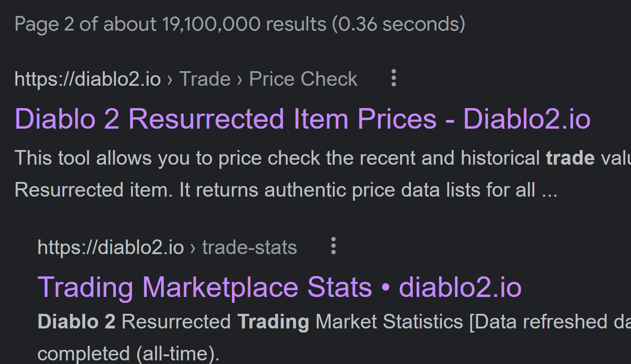Viewport: 631px width, 364px height.
Task: Click the Price Check breadcrumb text
Action: point(303,79)
